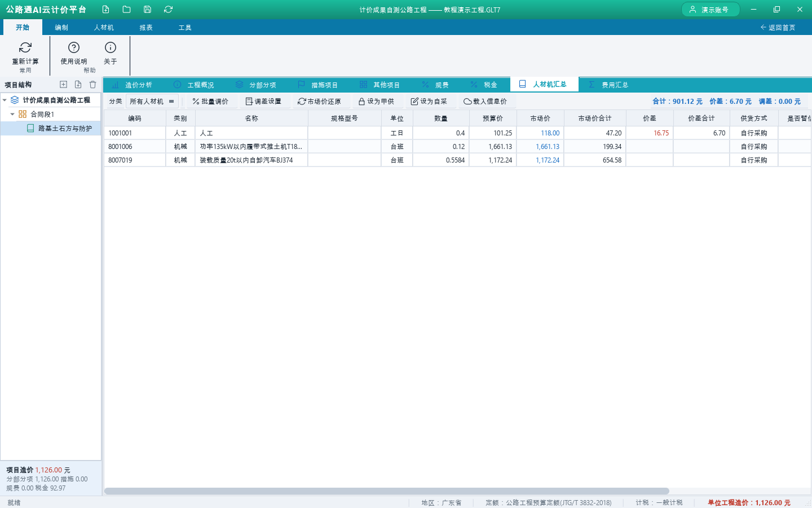The image size is (812, 508).
Task: Open the 人材机 ribbon tab
Action: tap(104, 28)
